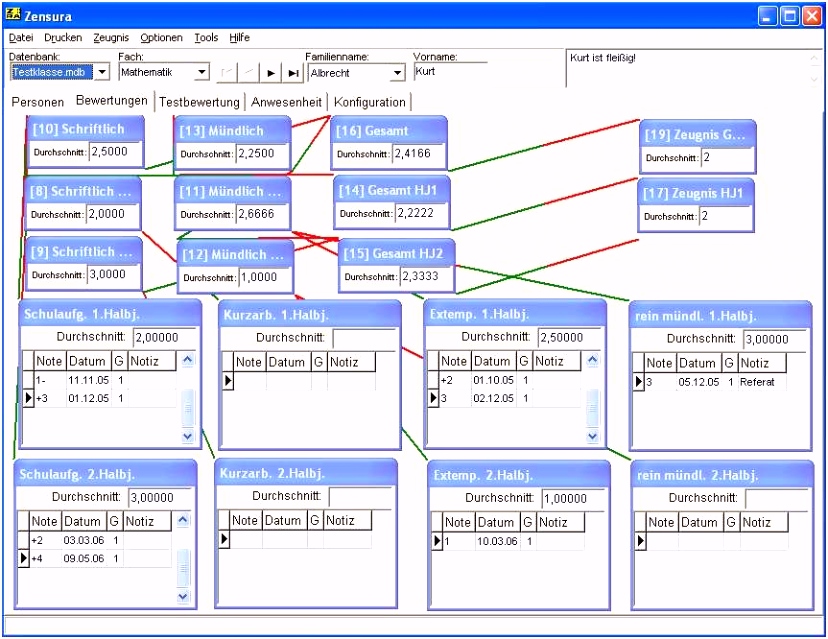Select the [13] Mündlich node header
The height and width of the screenshot is (639, 828).
pos(232,130)
